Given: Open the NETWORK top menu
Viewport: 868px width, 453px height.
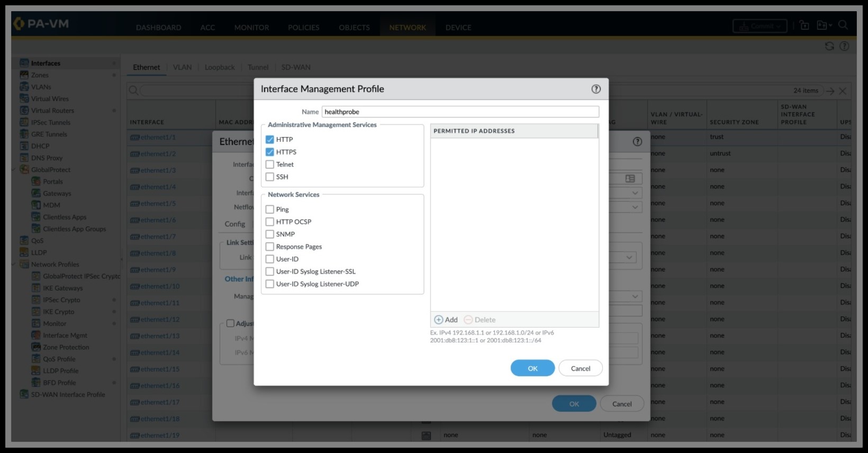Looking at the screenshot, I should [x=408, y=28].
